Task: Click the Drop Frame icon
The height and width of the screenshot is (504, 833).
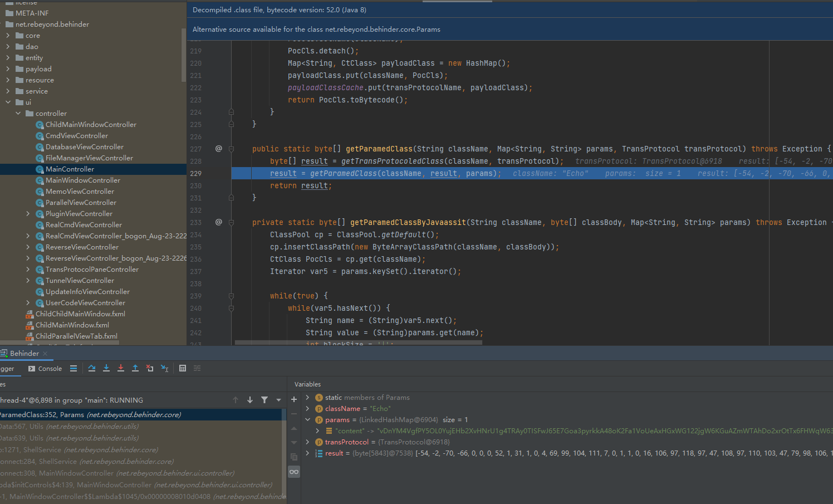Action: pos(150,368)
